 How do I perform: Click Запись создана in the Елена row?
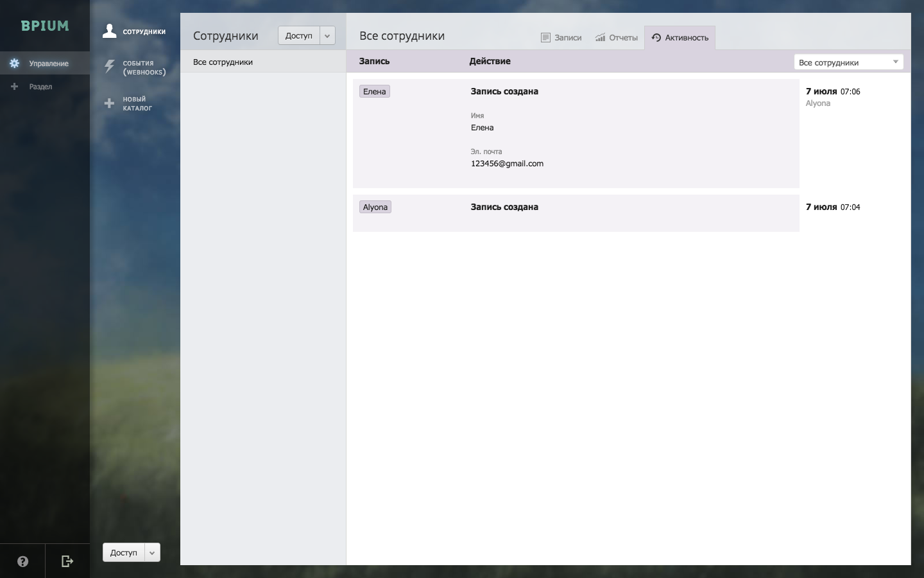pos(504,91)
